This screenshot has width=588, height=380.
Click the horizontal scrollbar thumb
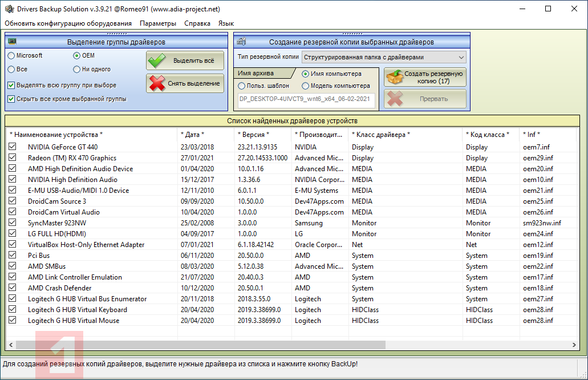pos(201,345)
